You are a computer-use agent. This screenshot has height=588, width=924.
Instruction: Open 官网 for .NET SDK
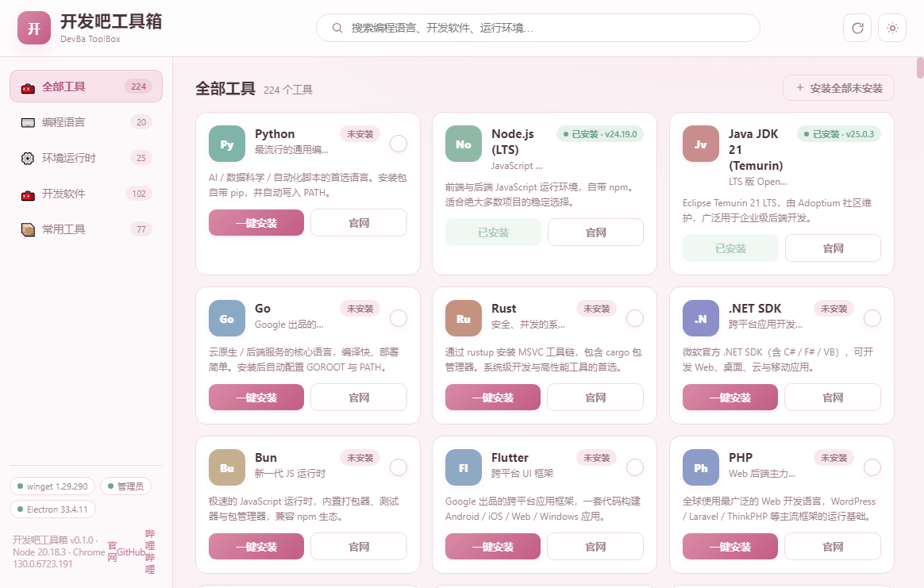[833, 397]
